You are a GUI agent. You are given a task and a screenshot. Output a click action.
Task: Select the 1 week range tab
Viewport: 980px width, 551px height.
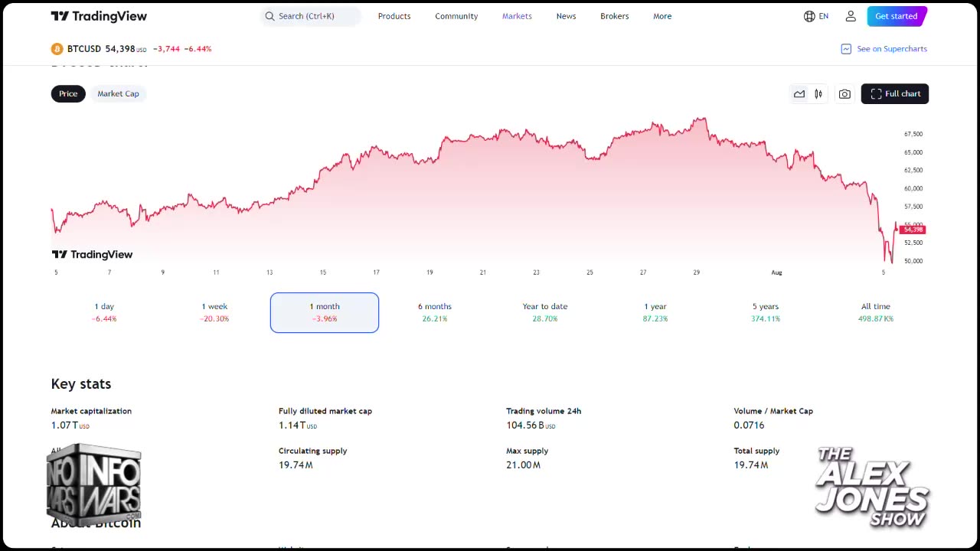point(214,312)
